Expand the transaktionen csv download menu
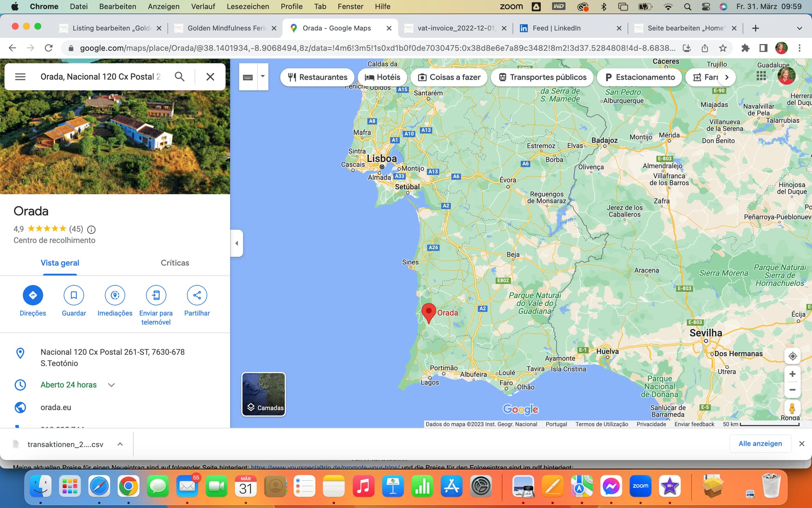 (x=120, y=444)
